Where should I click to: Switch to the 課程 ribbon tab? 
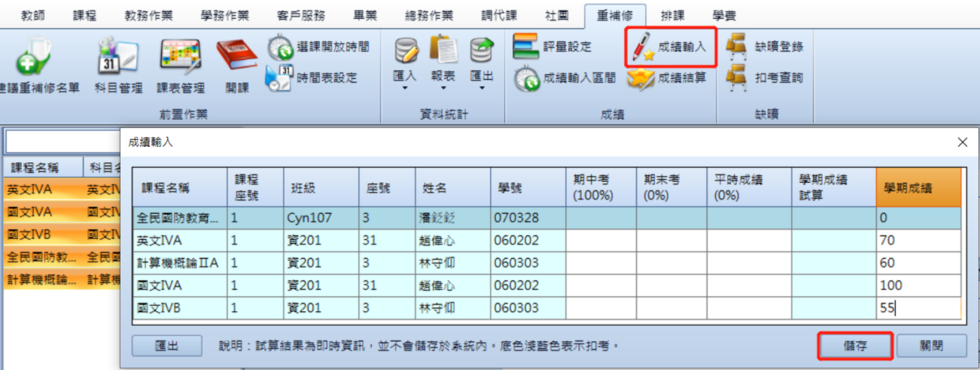tap(85, 16)
